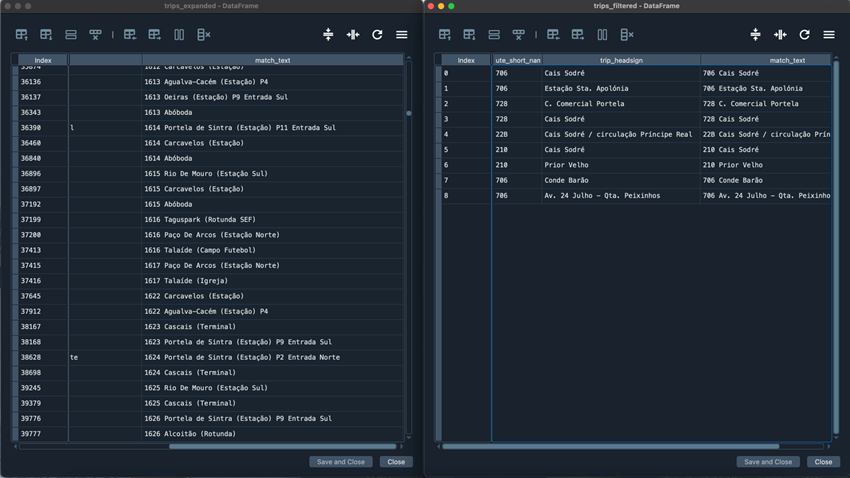Click insert row above in trips_filtered window
The image size is (850, 478).
pyautogui.click(x=445, y=35)
